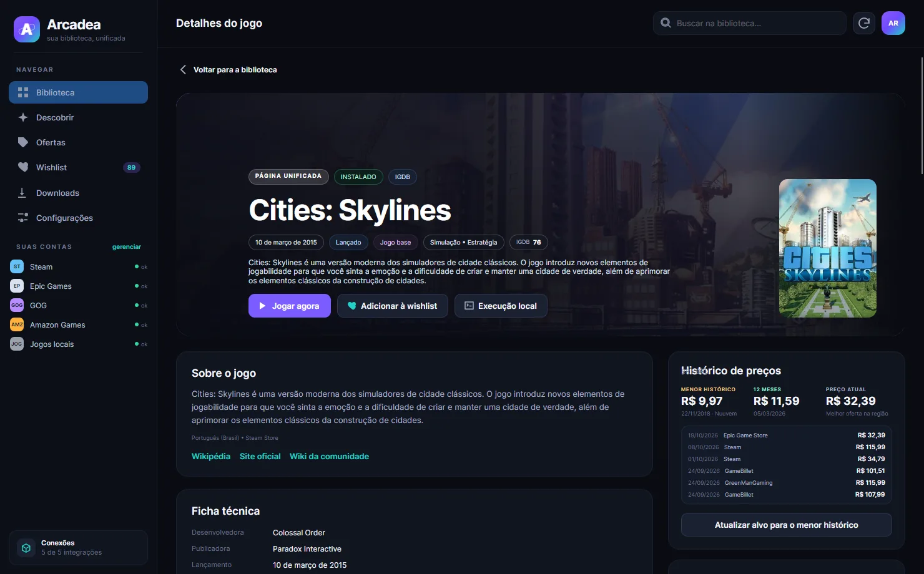The image size is (924, 574).
Task: Open Wishlist from sidebar
Action: (x=78, y=167)
